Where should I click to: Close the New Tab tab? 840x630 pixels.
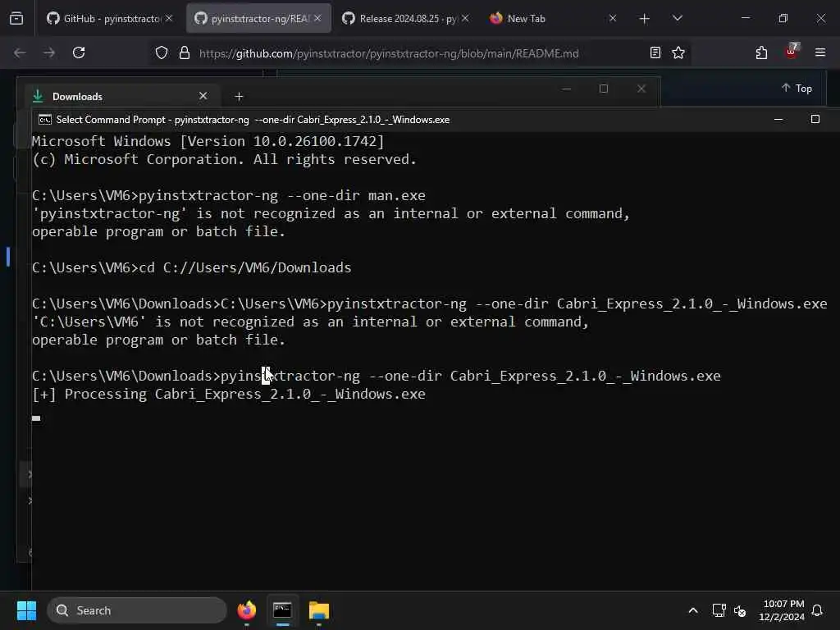tap(613, 19)
